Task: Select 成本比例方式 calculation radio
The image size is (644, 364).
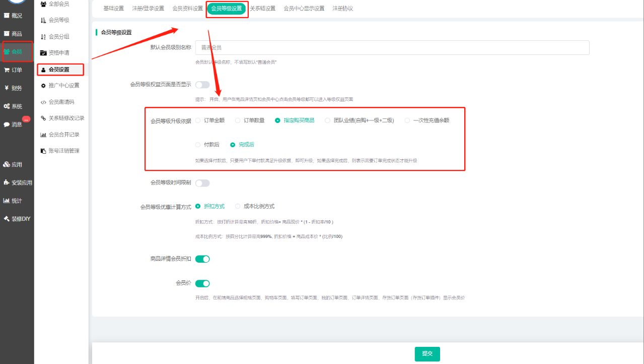Action: coord(238,206)
